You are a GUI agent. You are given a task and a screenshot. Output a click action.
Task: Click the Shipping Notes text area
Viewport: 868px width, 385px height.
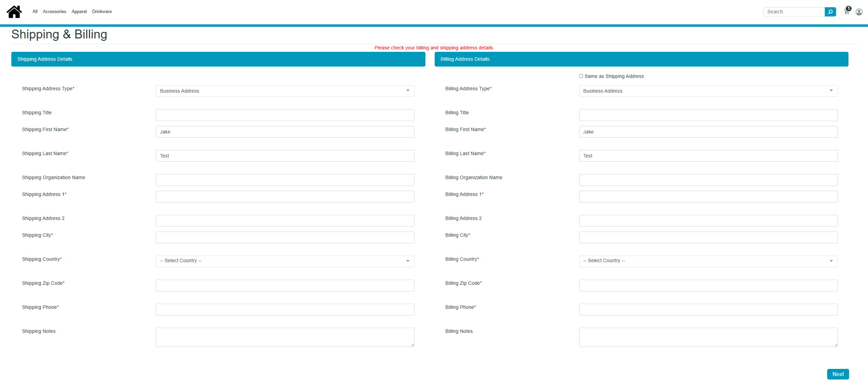[x=285, y=337]
